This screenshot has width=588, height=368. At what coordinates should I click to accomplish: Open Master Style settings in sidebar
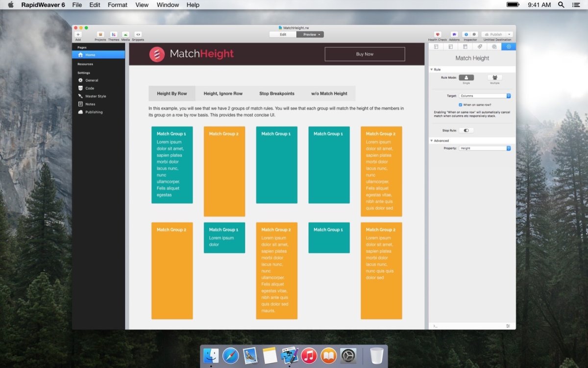96,96
